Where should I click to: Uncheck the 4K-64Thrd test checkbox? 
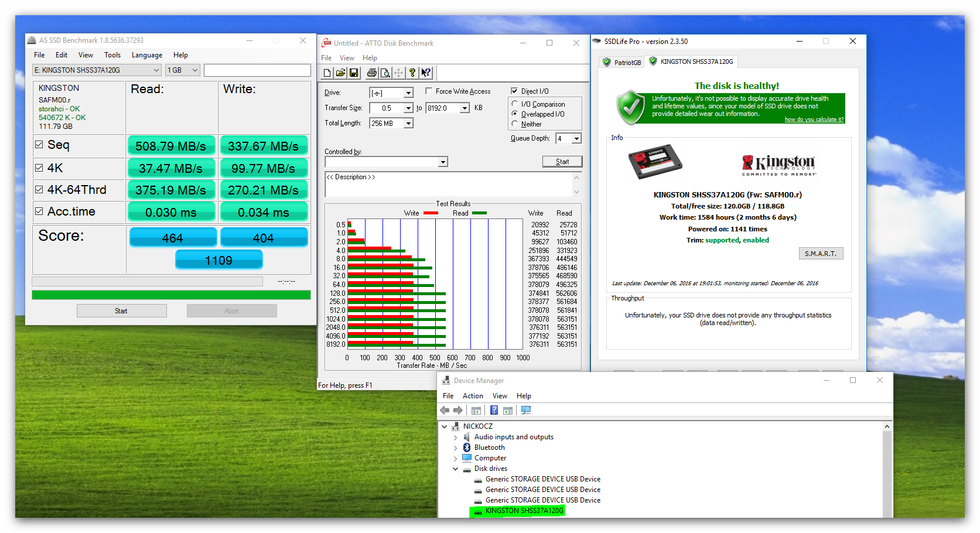pos(39,190)
